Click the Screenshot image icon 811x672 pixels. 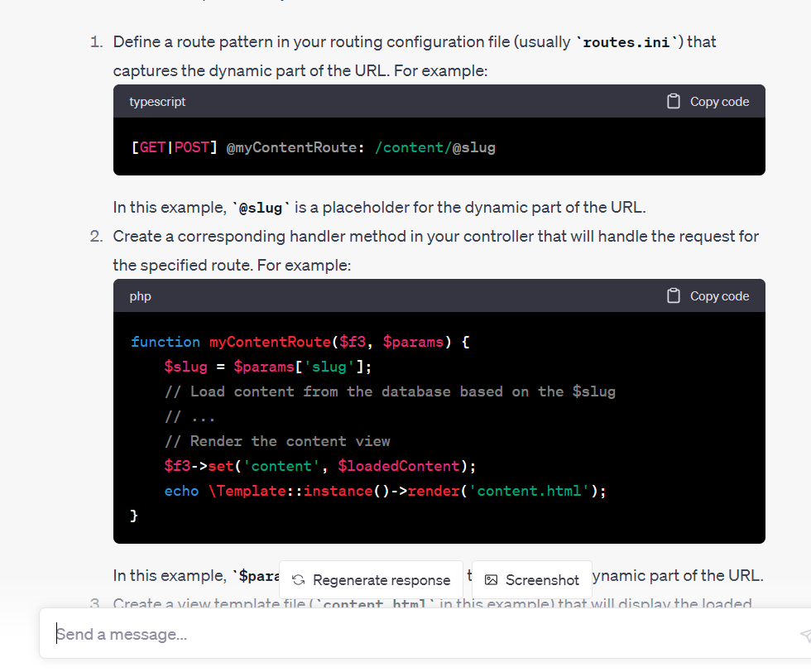(491, 580)
